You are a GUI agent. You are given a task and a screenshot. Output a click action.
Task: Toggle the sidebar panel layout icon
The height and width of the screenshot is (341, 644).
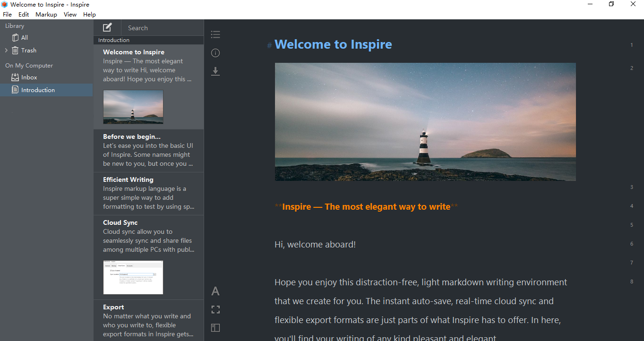click(x=215, y=328)
